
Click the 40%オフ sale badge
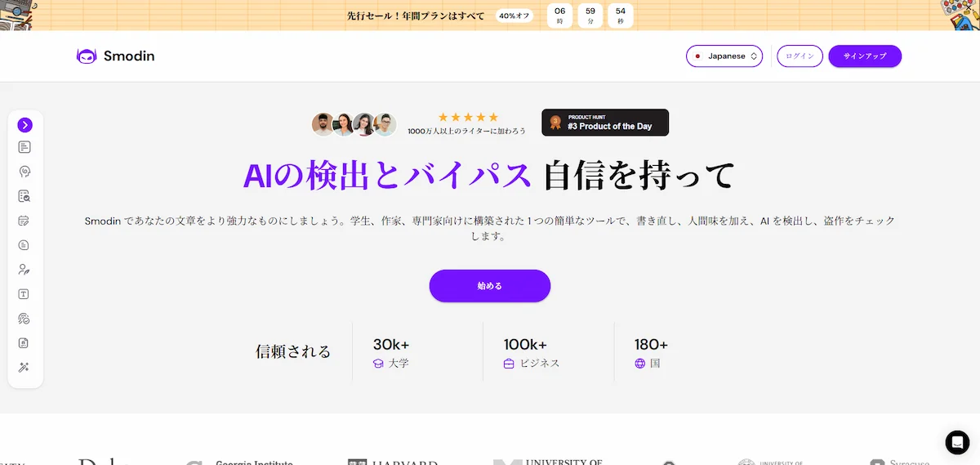(514, 16)
